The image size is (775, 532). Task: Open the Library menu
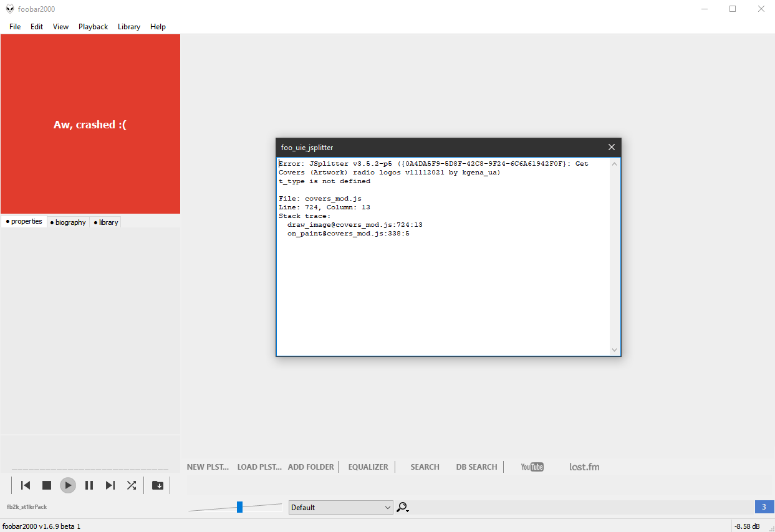[129, 27]
